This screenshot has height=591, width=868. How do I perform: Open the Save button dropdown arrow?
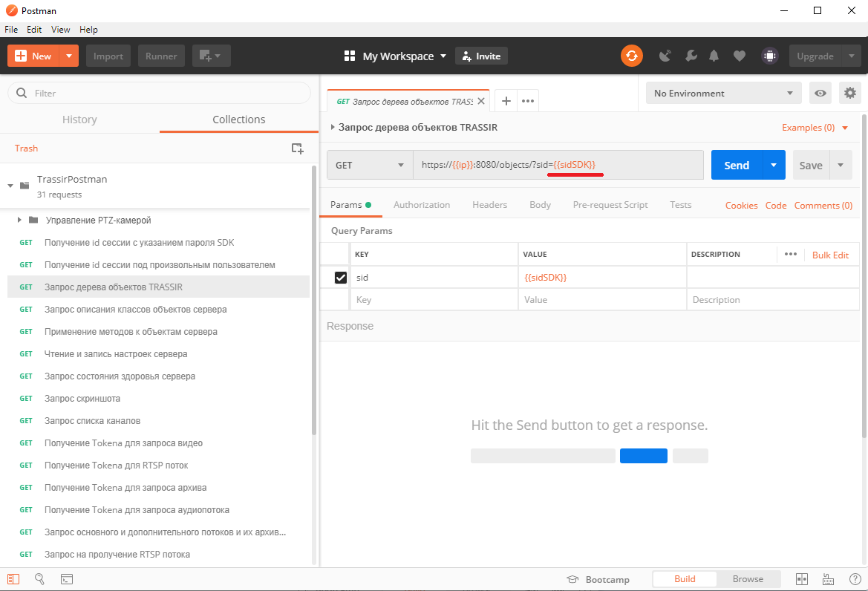[x=841, y=165]
